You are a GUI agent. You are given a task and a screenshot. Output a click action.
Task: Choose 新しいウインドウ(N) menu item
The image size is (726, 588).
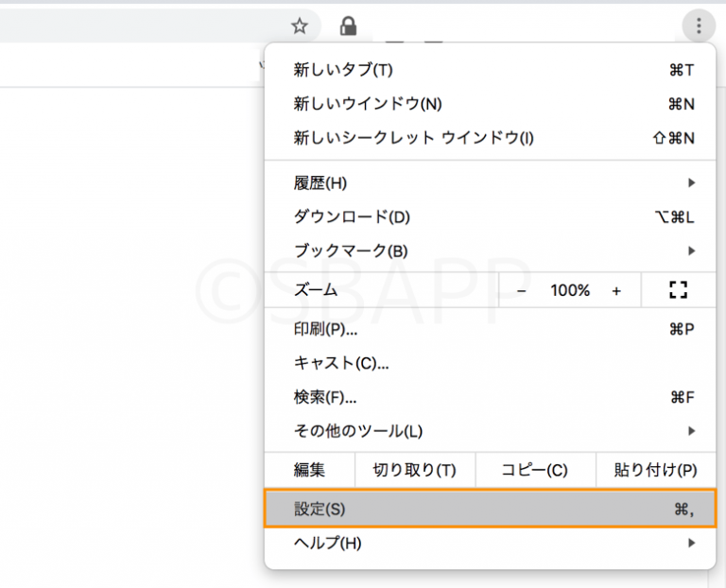(492, 104)
